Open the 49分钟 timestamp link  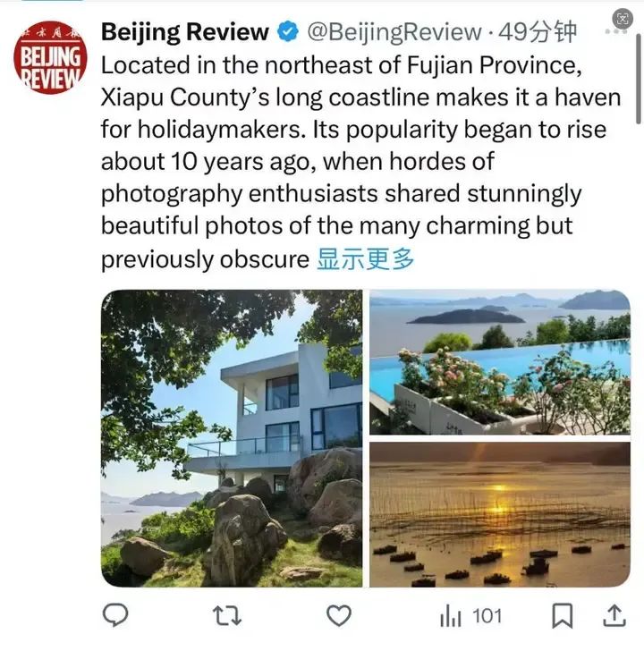pos(538,32)
